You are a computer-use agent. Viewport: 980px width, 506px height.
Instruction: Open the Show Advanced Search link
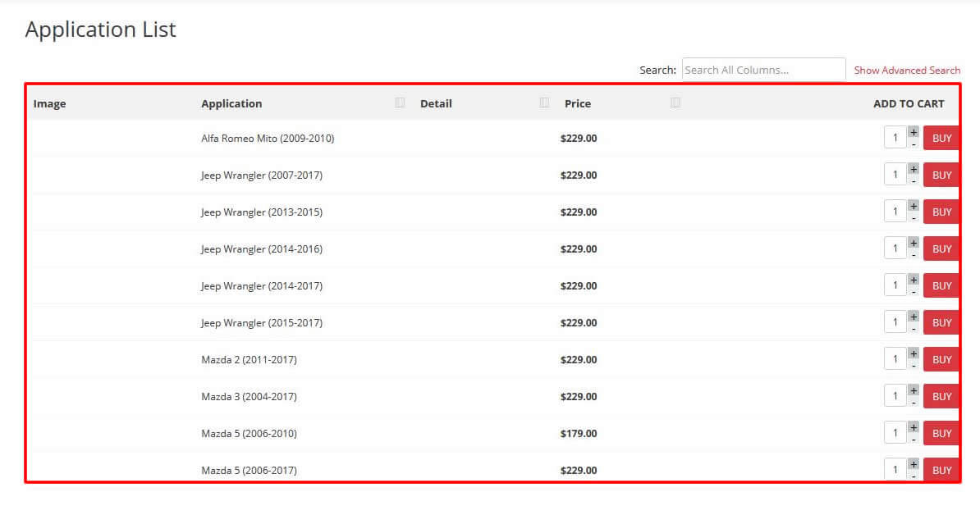(907, 71)
